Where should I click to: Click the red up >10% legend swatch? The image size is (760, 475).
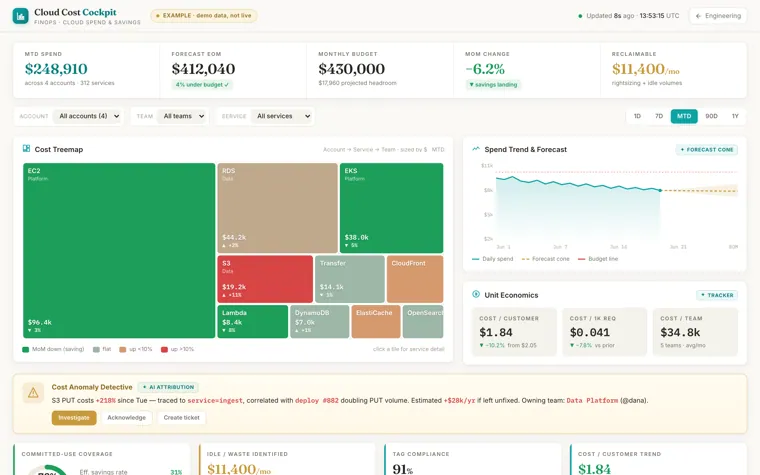click(164, 349)
